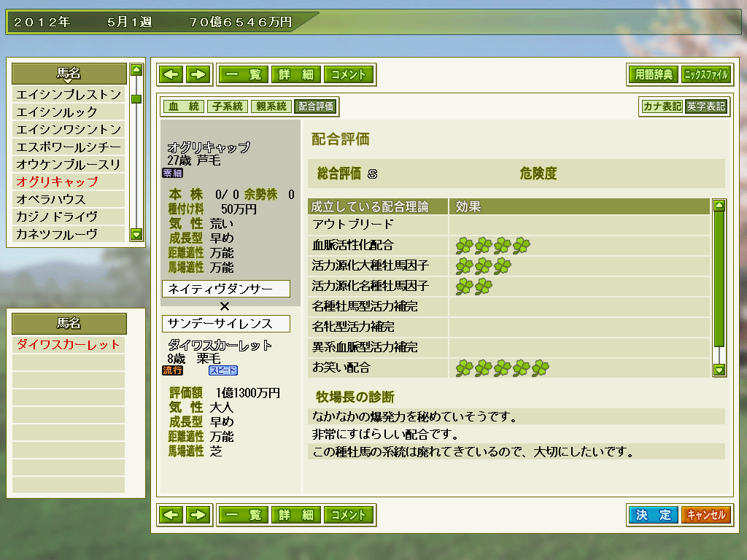747x560 pixels.
Task: Select stallion エイシンプレストン
Action: click(69, 94)
